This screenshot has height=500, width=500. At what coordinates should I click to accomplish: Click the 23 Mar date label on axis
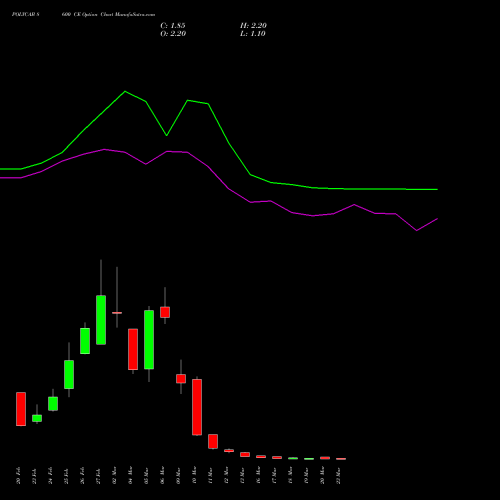point(339,475)
